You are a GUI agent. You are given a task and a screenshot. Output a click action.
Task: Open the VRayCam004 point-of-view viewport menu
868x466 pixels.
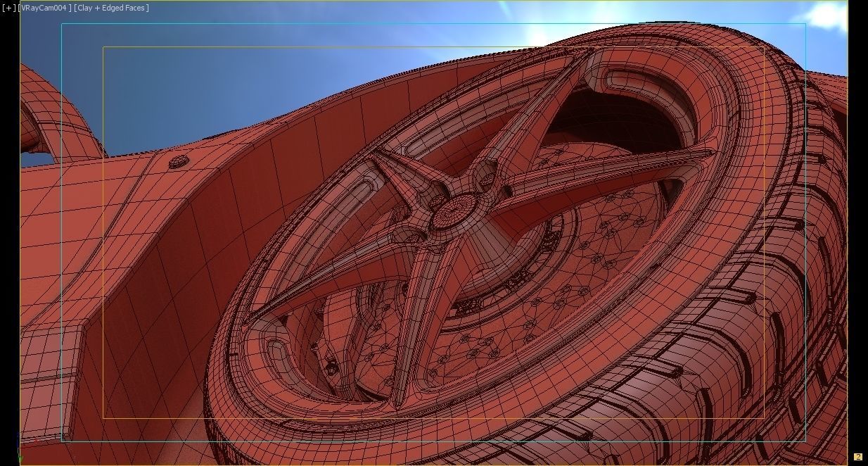[x=44, y=8]
